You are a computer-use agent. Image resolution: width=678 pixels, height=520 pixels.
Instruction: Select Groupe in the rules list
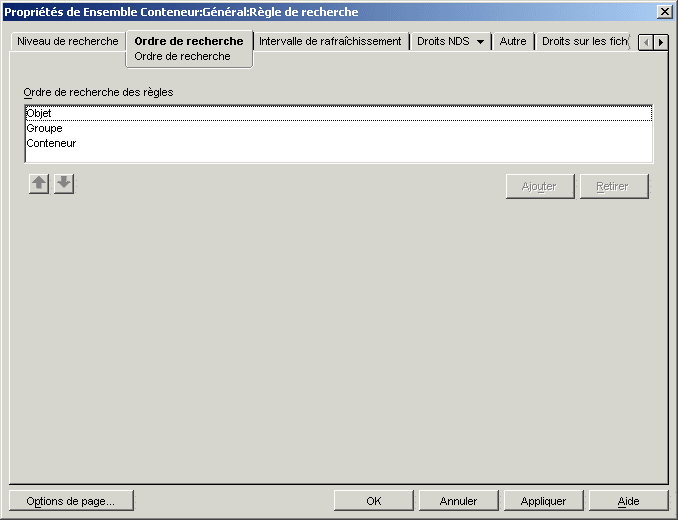click(339, 128)
